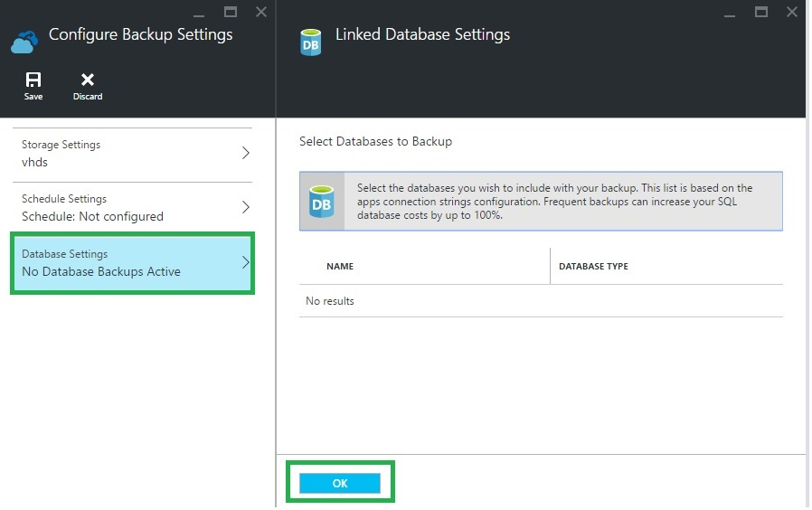Click the DB icon beside Linked Database Settings
Viewport: 812px width, 510px height.
311,42
